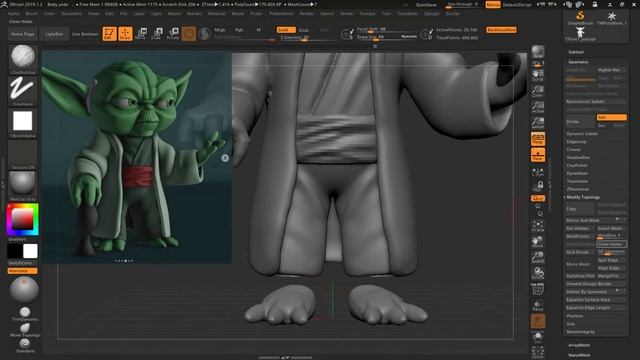Expand the ArrayMesh section
Image resolution: width=640 pixels, height=360 pixels.
579,345
